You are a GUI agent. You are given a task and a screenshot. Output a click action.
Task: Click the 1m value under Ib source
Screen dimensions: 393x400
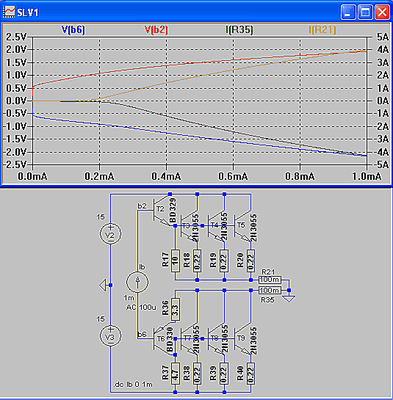[129, 298]
